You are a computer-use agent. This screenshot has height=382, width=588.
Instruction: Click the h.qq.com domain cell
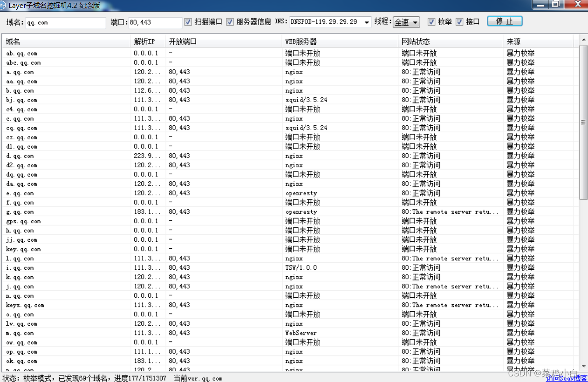pyautogui.click(x=20, y=231)
